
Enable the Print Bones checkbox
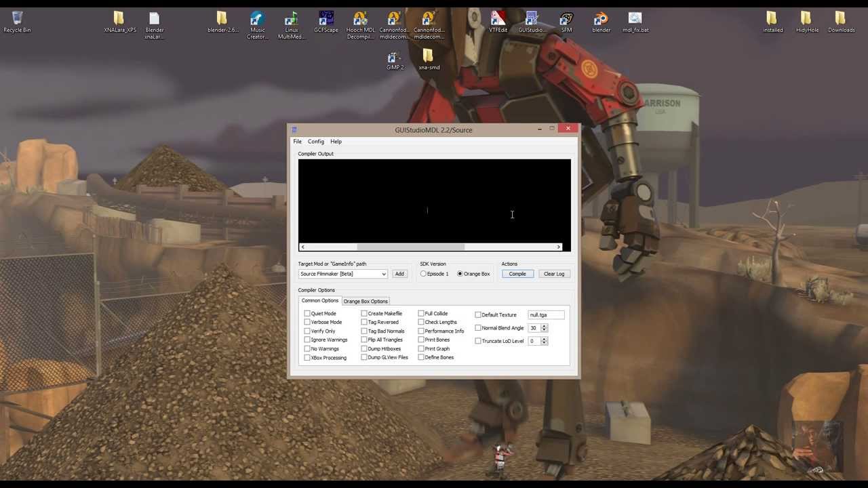(421, 340)
